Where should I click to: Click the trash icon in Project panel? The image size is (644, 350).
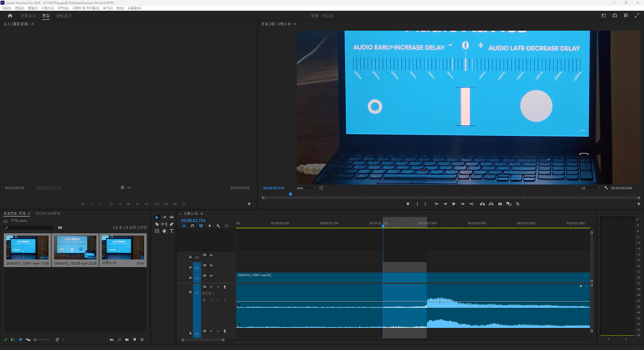(x=142, y=340)
